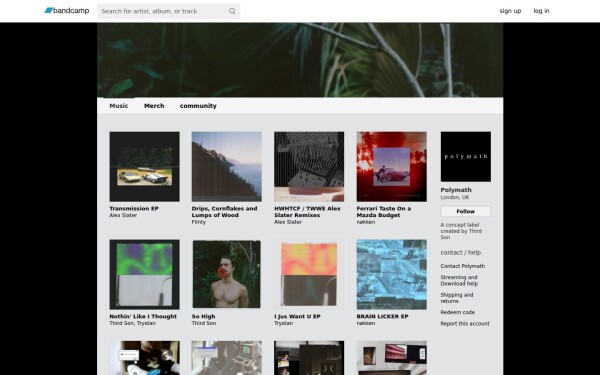Open Ferrari Taste On a Mazda Budget cover
This screenshot has height=375, width=600.
(x=391, y=166)
